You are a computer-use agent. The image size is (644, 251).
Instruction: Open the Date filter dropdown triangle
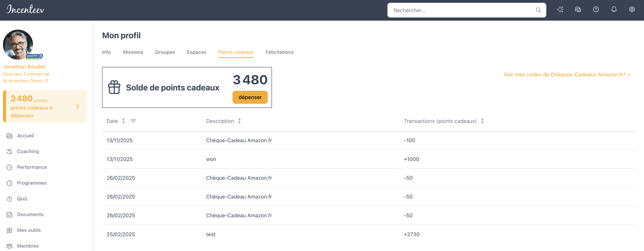click(133, 121)
